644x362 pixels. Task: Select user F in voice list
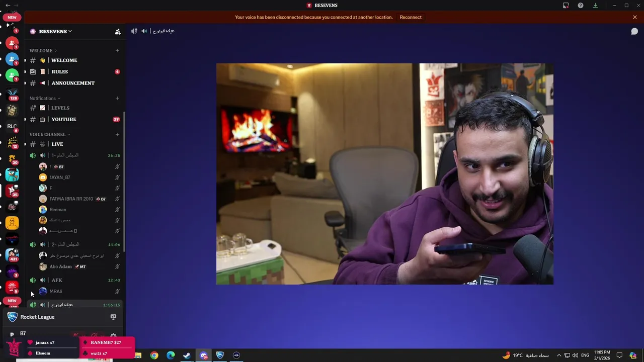(x=79, y=188)
